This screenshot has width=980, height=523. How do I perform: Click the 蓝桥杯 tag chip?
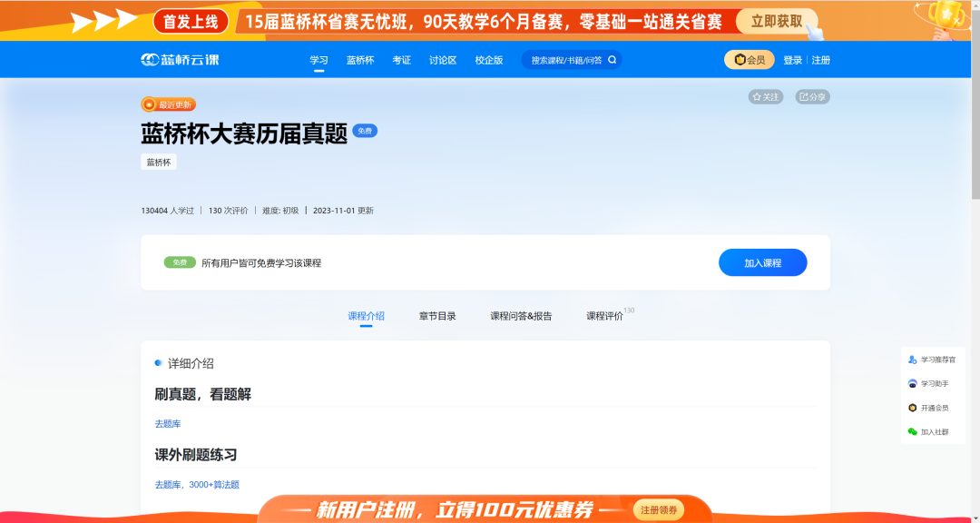point(159,163)
